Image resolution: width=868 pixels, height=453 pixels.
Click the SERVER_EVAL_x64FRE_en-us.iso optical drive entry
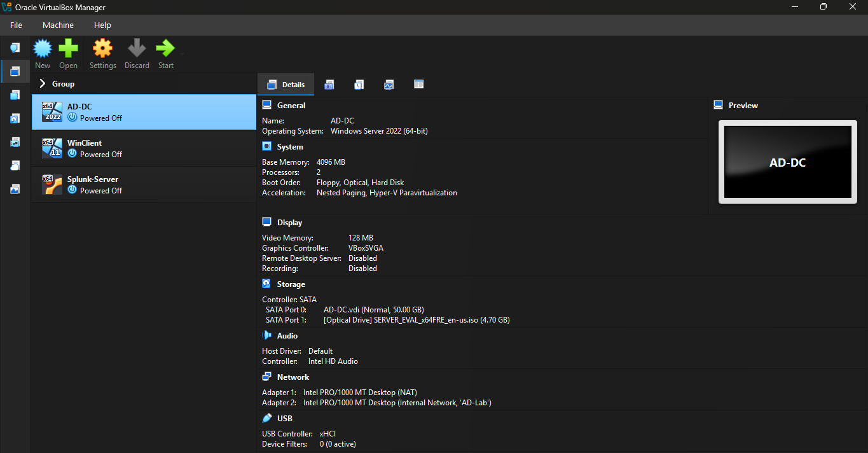click(417, 320)
